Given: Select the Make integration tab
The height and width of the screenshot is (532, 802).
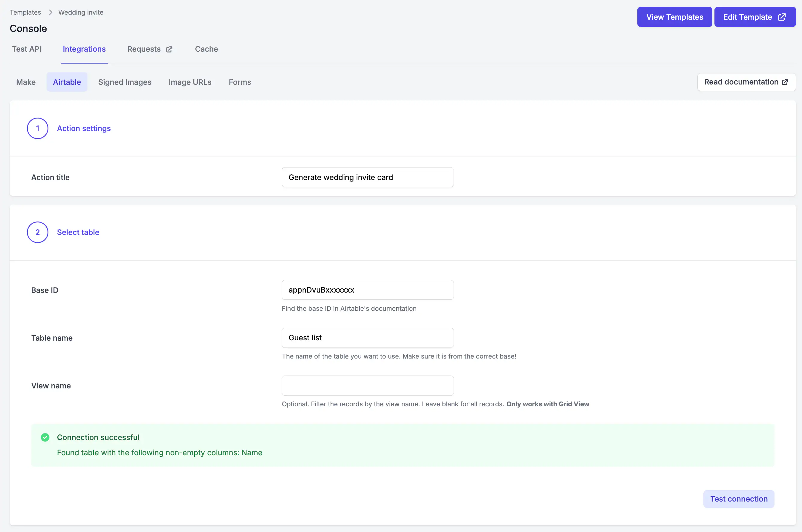Looking at the screenshot, I should pos(26,82).
